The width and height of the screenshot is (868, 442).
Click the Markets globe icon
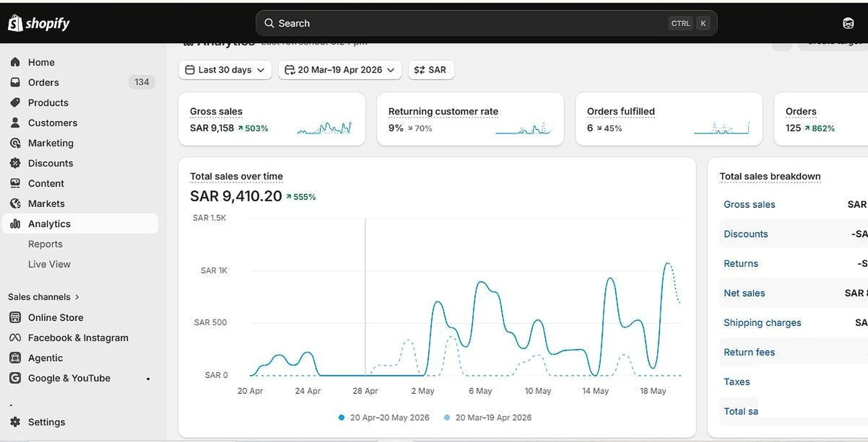click(15, 203)
